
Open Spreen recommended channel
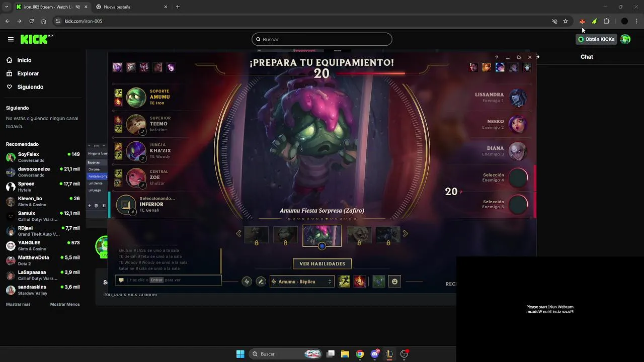pos(43,187)
